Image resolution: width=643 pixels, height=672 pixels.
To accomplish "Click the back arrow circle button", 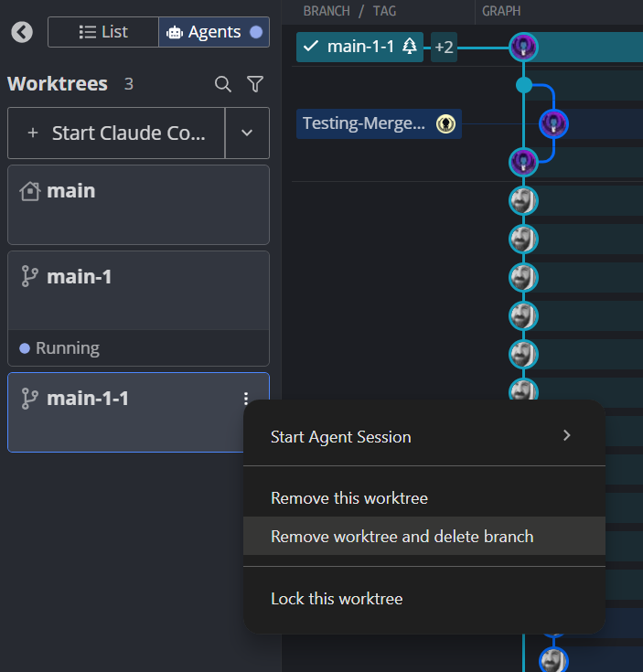I will point(22,32).
